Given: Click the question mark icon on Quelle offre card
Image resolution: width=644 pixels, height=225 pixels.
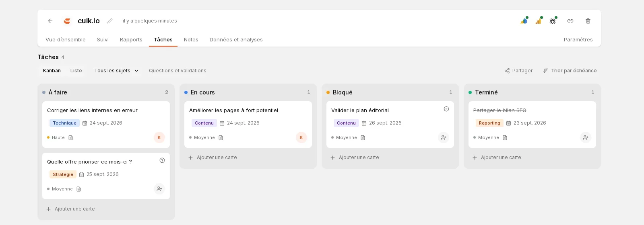Looking at the screenshot, I should [x=162, y=160].
